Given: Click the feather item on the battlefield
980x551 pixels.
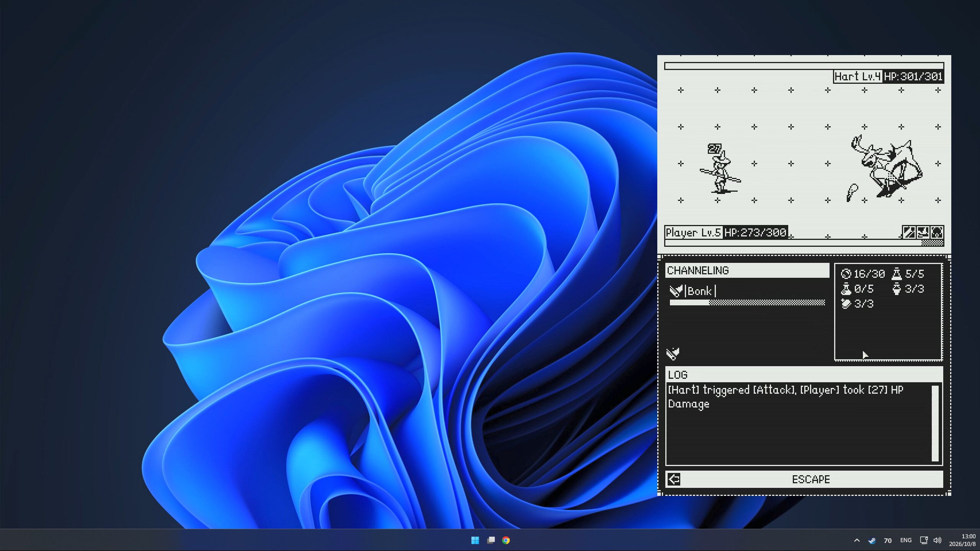Looking at the screenshot, I should coord(852,192).
